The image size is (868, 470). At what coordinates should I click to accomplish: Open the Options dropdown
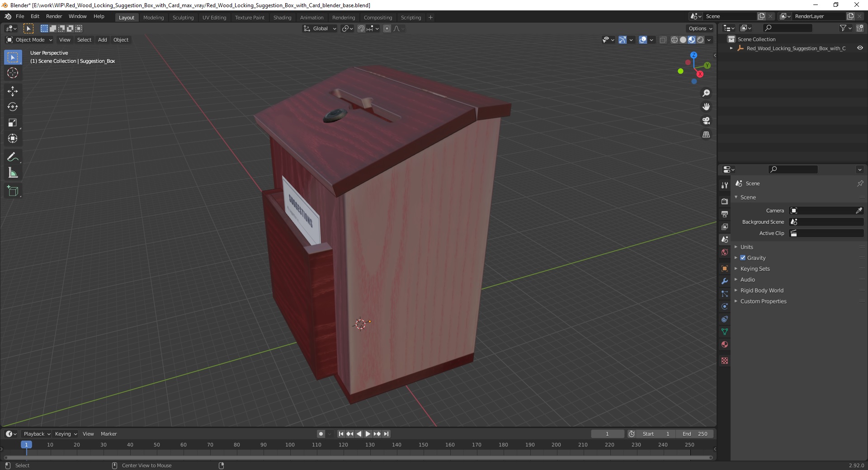pyautogui.click(x=700, y=28)
